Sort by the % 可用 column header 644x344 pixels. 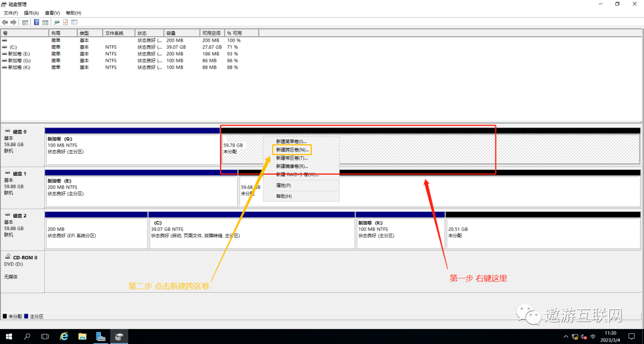click(241, 33)
